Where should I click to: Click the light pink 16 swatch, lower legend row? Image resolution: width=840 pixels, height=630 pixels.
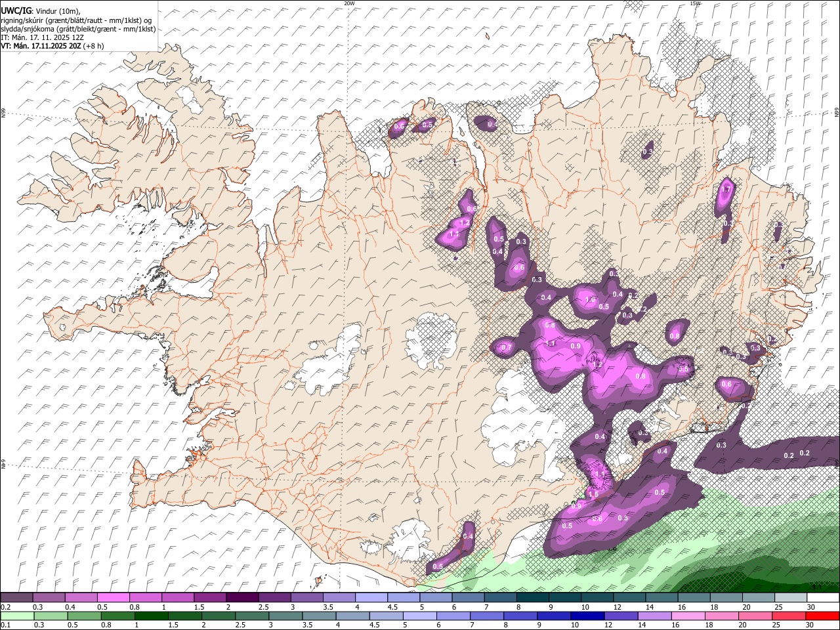pos(688,616)
